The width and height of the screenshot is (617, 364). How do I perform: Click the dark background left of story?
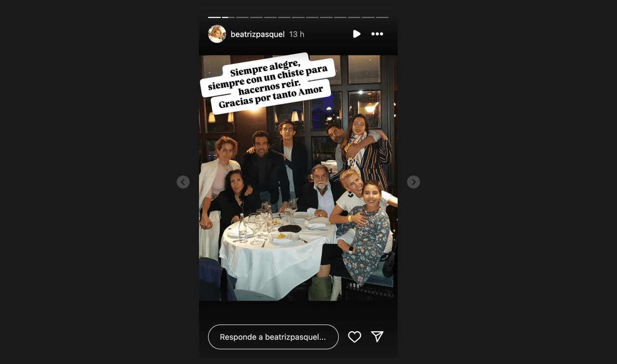point(96,182)
